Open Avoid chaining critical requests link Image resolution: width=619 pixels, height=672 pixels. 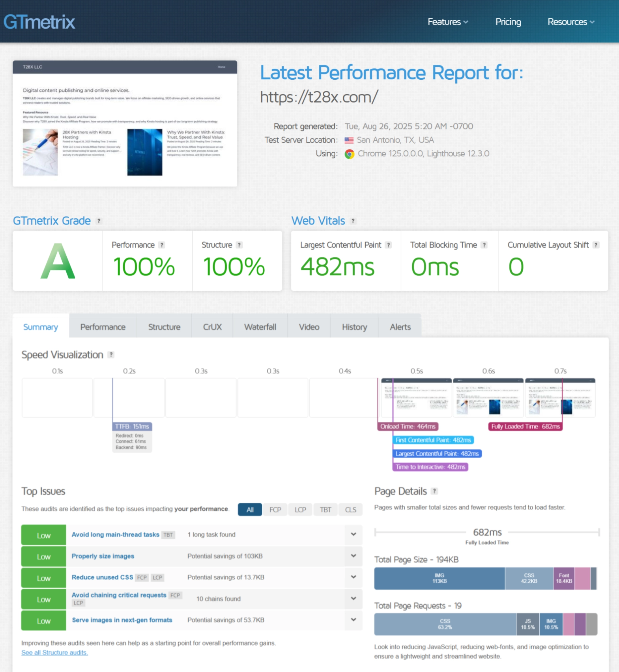pyautogui.click(x=119, y=595)
